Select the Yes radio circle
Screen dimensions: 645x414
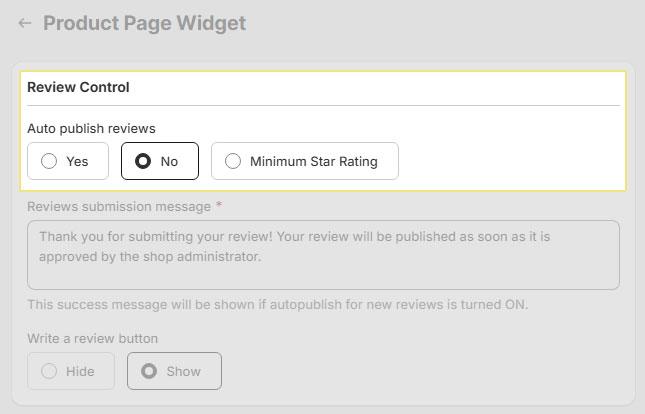click(49, 161)
